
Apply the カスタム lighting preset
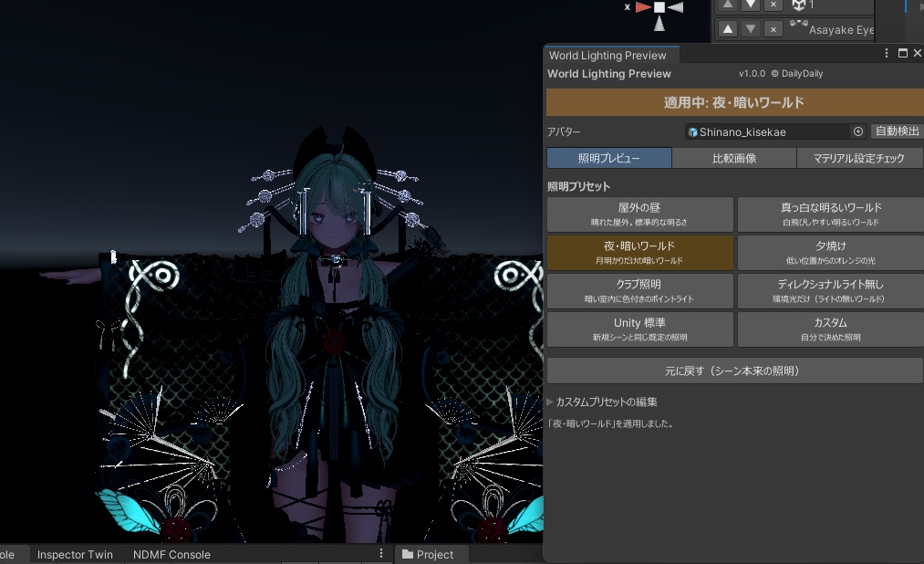[x=831, y=329]
